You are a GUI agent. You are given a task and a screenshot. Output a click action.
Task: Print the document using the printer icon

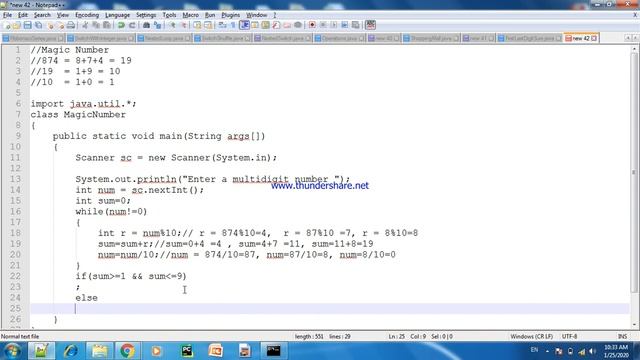click(71, 25)
